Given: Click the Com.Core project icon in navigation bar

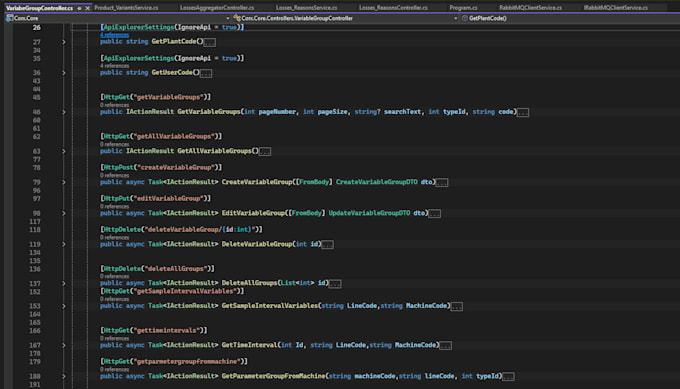Looking at the screenshot, I should [x=10, y=18].
